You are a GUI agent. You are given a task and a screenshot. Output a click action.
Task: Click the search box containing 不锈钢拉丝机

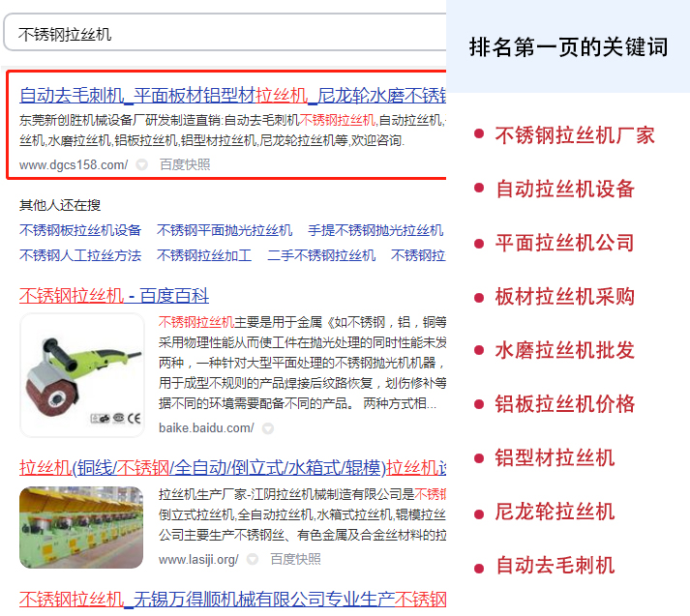click(225, 33)
